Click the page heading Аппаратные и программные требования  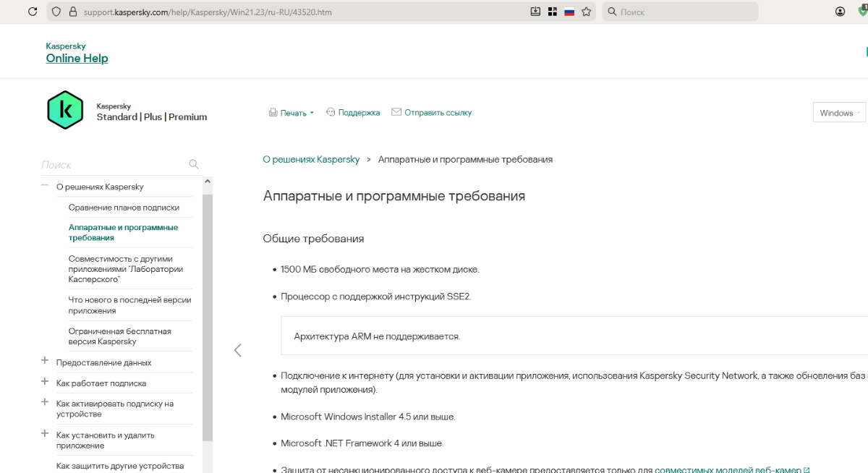coord(394,196)
